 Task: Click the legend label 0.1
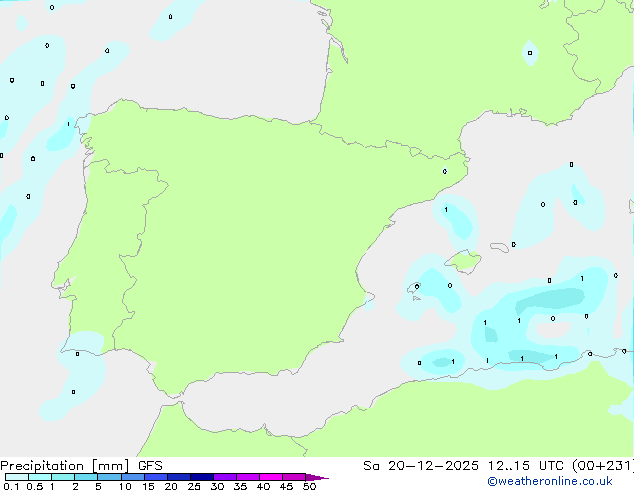(11, 486)
